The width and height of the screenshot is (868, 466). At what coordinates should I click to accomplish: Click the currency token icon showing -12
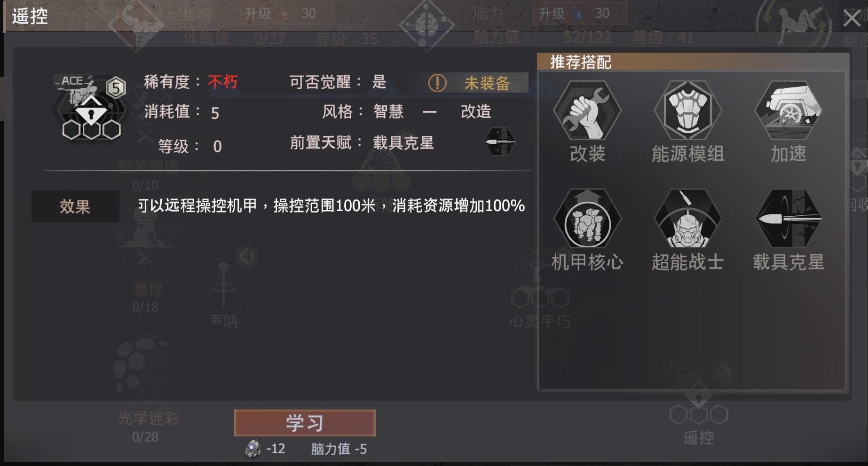(x=253, y=448)
